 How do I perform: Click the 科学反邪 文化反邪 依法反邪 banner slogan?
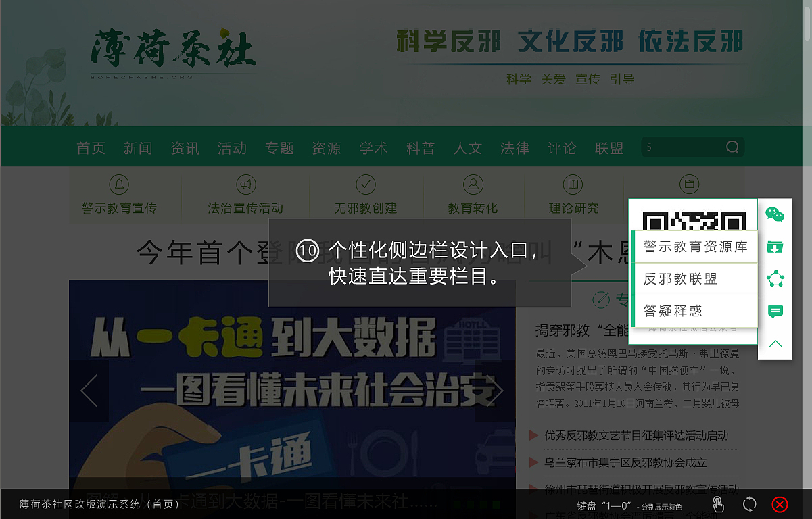coord(569,41)
